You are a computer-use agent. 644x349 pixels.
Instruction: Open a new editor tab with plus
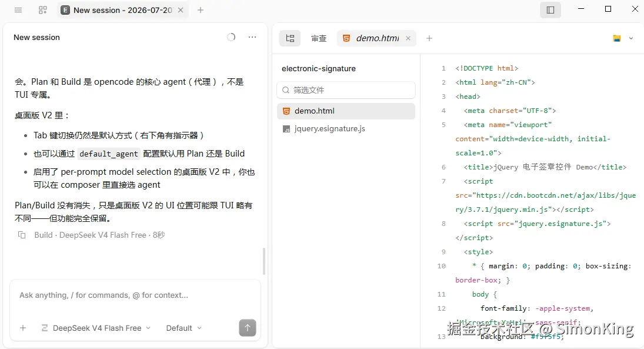[429, 38]
